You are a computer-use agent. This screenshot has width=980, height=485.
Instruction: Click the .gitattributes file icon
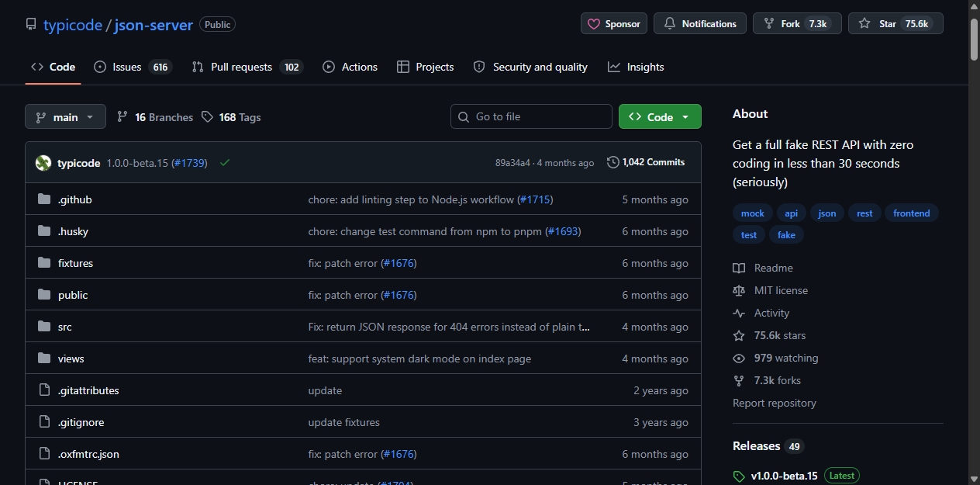click(44, 390)
